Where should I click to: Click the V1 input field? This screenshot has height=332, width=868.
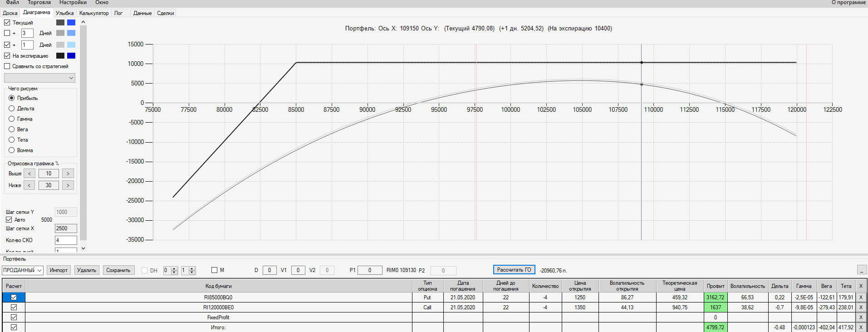pyautogui.click(x=298, y=270)
